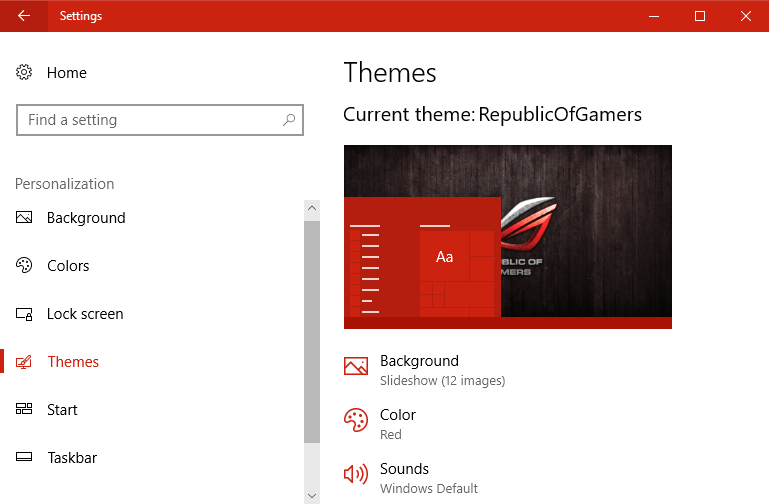Select the Lock screen icon in sidebar
This screenshot has height=504, width=769.
24,314
